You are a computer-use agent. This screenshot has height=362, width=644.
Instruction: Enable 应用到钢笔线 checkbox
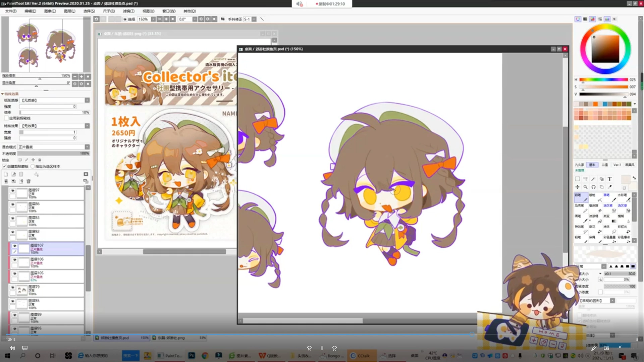pos(6,118)
